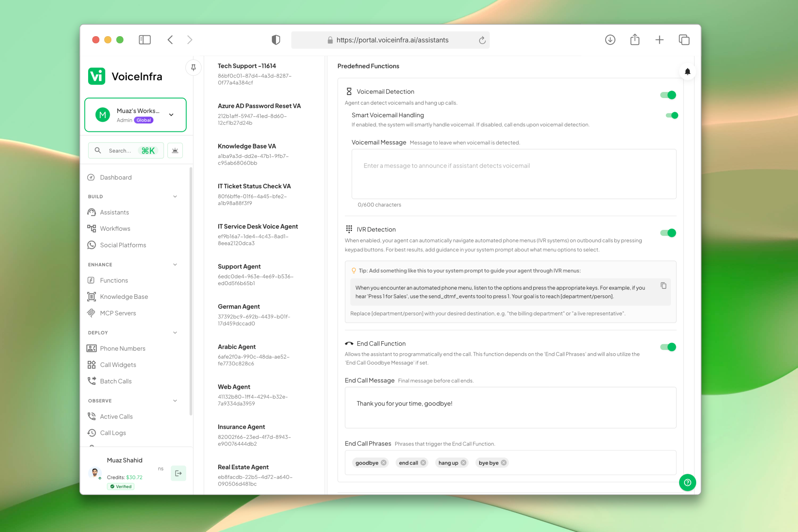This screenshot has height=532, width=798.
Task: Go back with browser back arrow
Action: click(x=170, y=40)
